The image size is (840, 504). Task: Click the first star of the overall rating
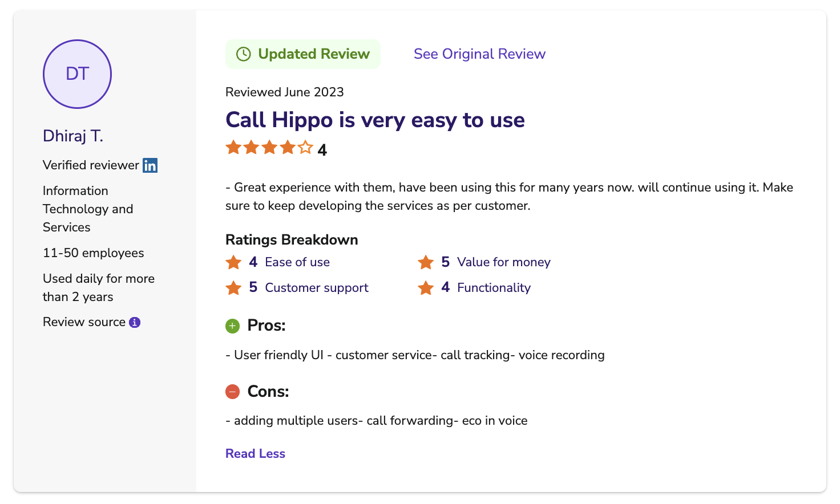pyautogui.click(x=233, y=148)
